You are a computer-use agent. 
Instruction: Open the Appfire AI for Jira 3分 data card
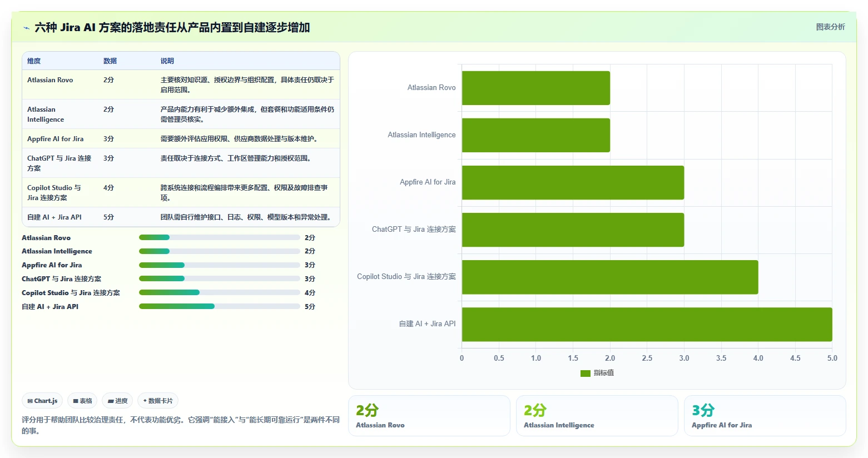[x=765, y=416]
